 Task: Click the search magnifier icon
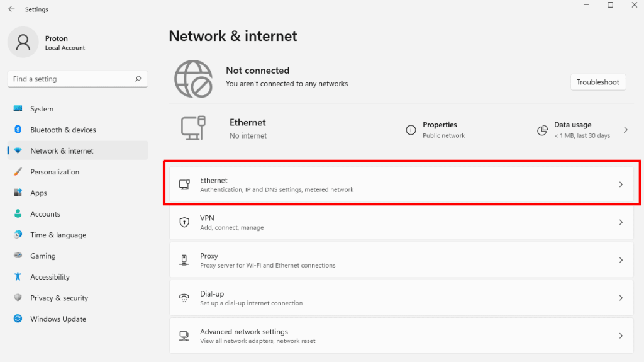(x=138, y=79)
